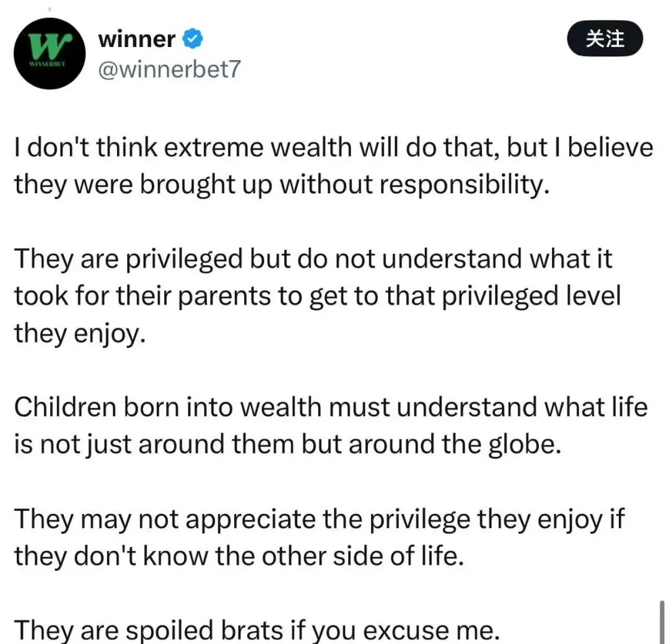Open the @winnerbet7 handle link

pos(168,69)
